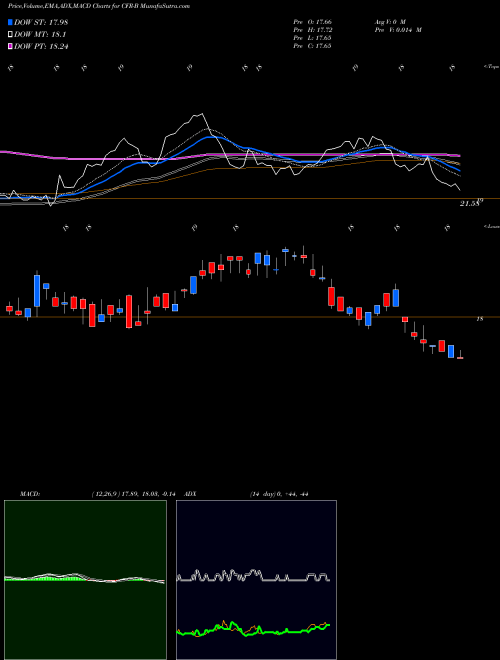Click the ADX panel title label
The width and height of the screenshot is (500, 660).
click(191, 494)
